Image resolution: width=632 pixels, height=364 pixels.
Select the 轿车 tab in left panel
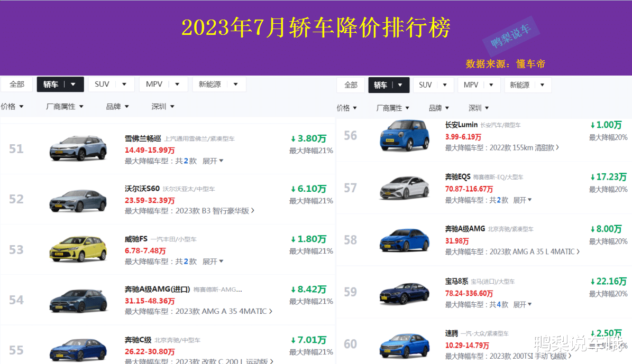[x=60, y=84]
